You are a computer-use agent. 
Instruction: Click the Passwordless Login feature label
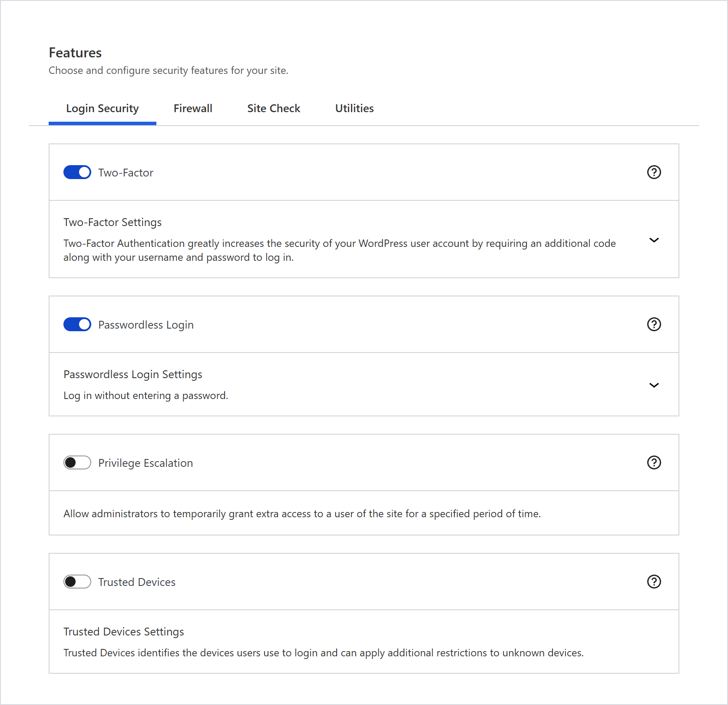tap(146, 325)
